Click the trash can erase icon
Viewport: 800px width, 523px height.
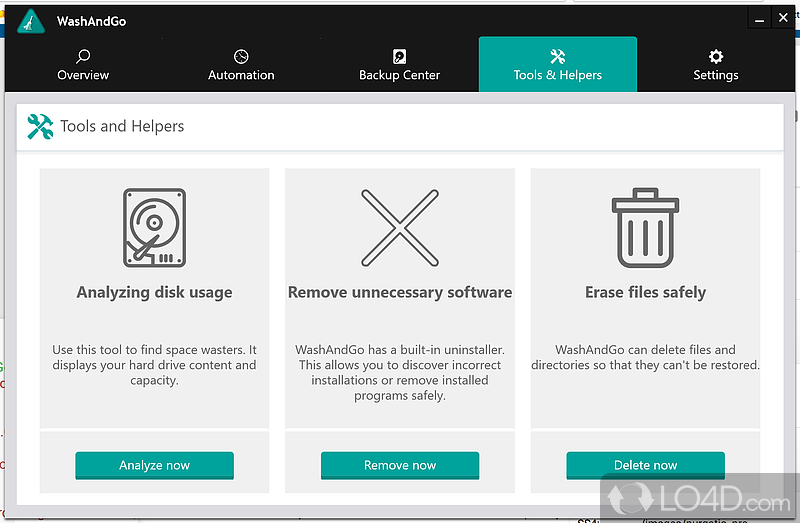(x=645, y=228)
